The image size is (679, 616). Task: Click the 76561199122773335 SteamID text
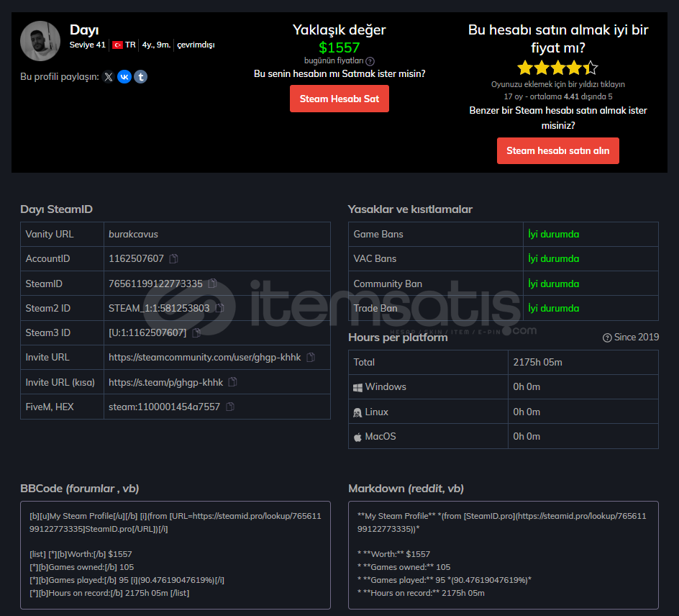tap(155, 284)
